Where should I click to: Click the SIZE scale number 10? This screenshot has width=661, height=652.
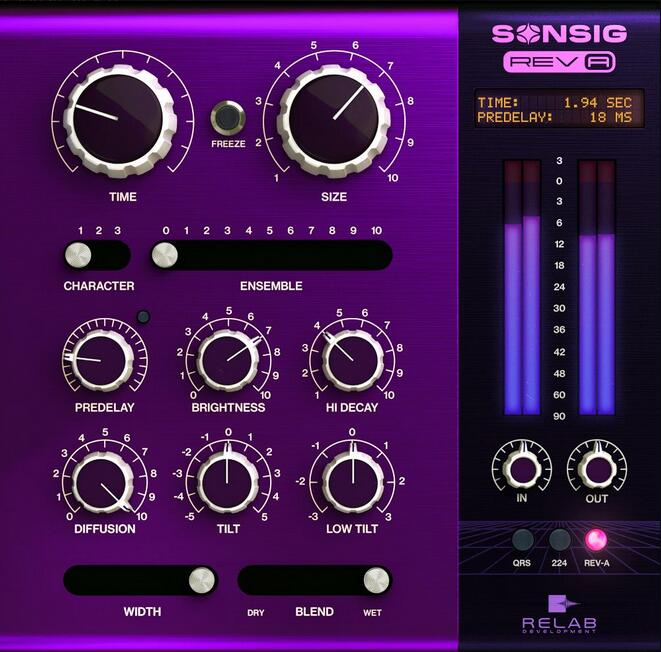[x=392, y=178]
